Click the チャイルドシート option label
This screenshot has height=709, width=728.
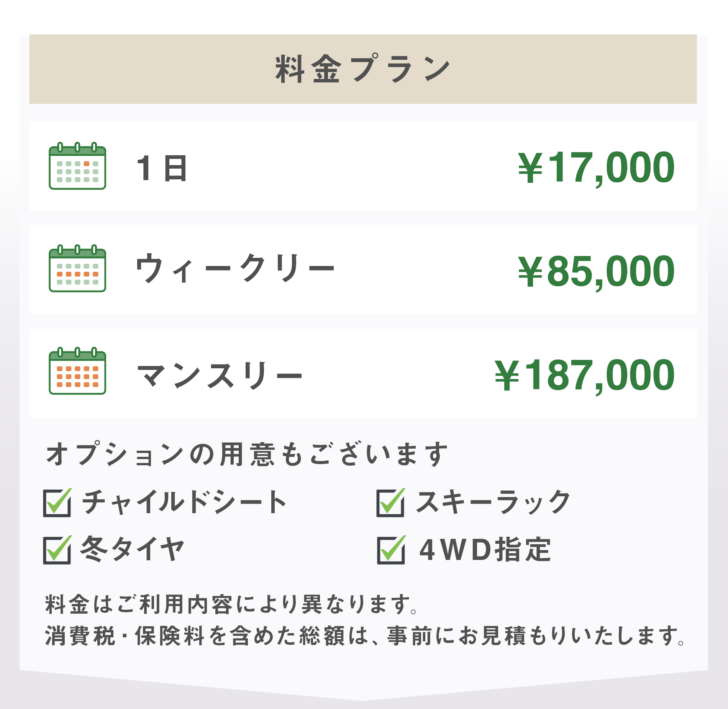click(185, 502)
